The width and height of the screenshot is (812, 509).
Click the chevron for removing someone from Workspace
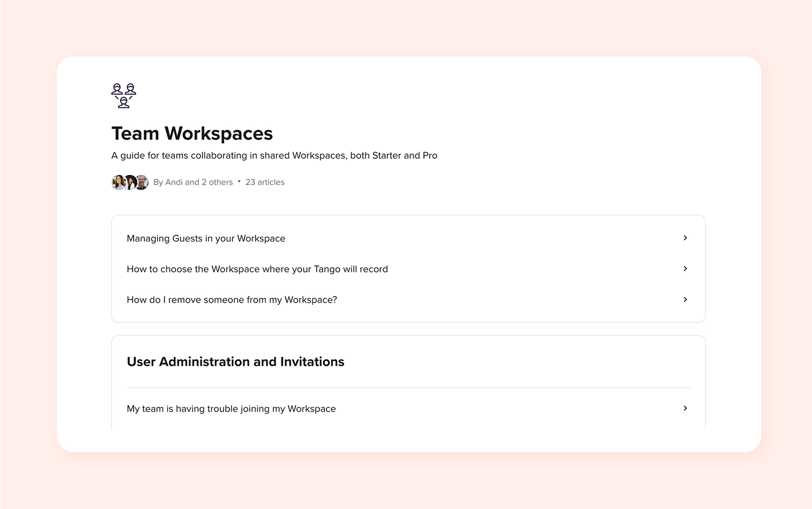click(x=684, y=299)
